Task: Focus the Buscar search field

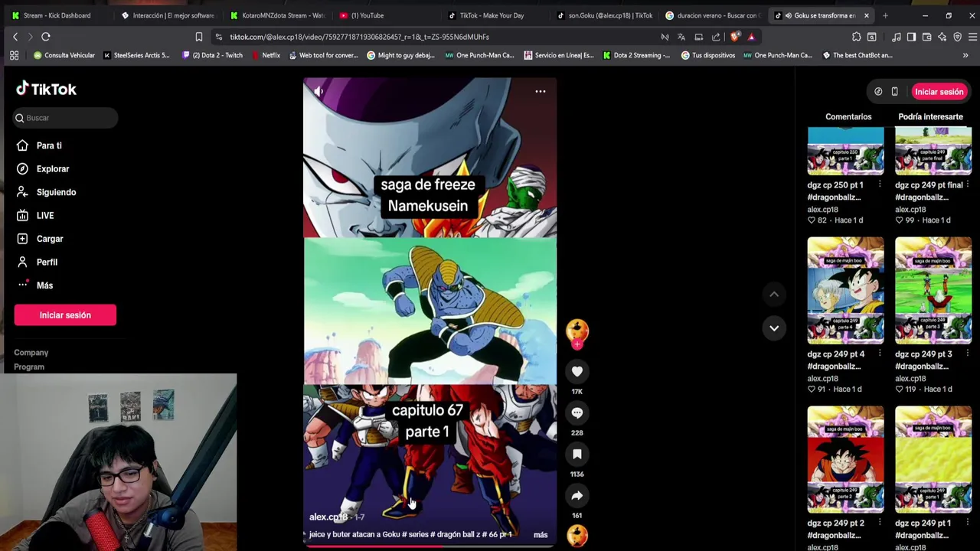Action: (66, 118)
